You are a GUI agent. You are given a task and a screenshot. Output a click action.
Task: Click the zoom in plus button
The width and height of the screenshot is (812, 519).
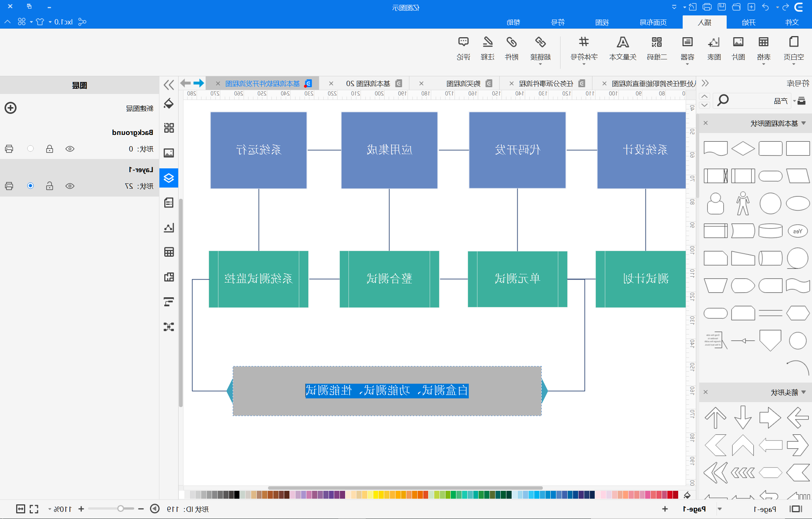click(x=81, y=509)
